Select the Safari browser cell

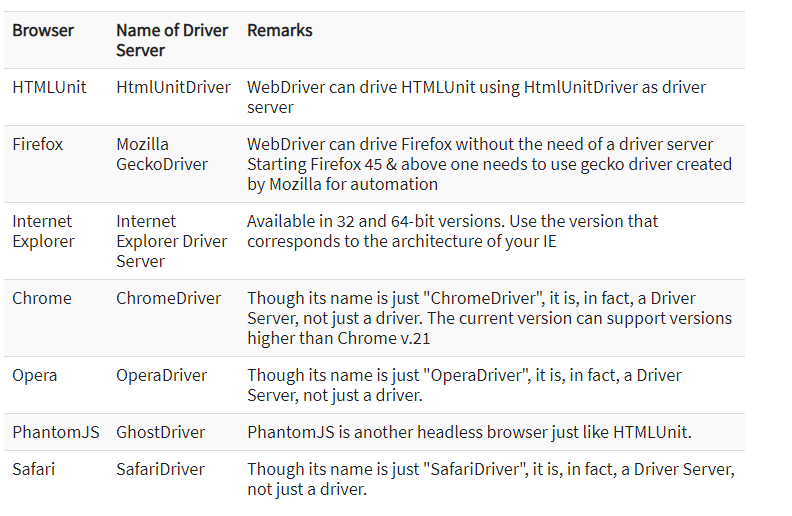tap(34, 469)
